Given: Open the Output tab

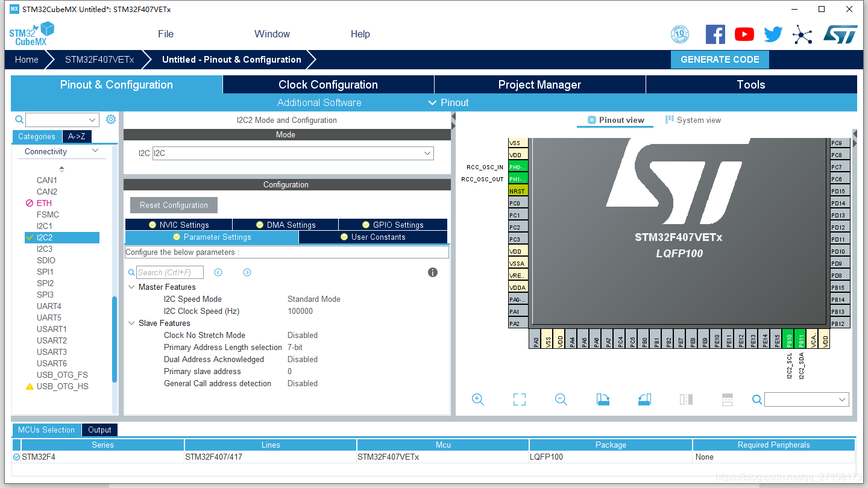Looking at the screenshot, I should pos(99,430).
